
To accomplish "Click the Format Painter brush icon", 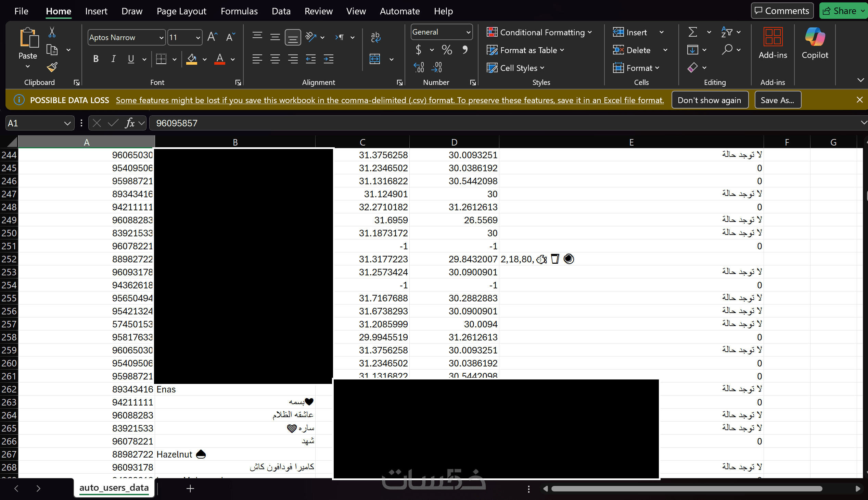I will pos(52,67).
